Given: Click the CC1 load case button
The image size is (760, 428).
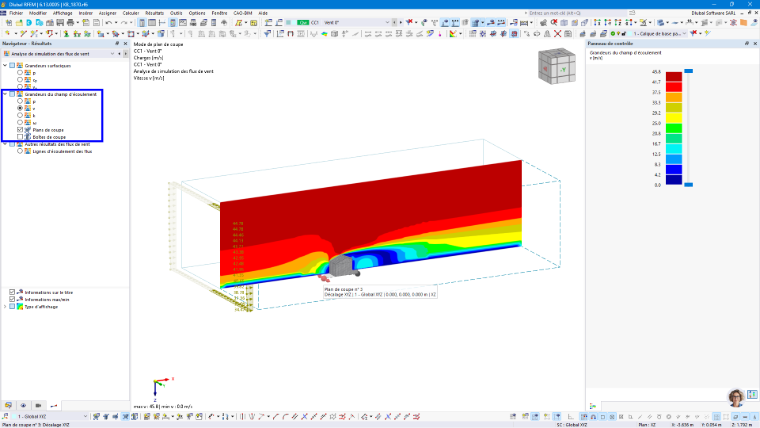Looking at the screenshot, I should pyautogui.click(x=315, y=23).
